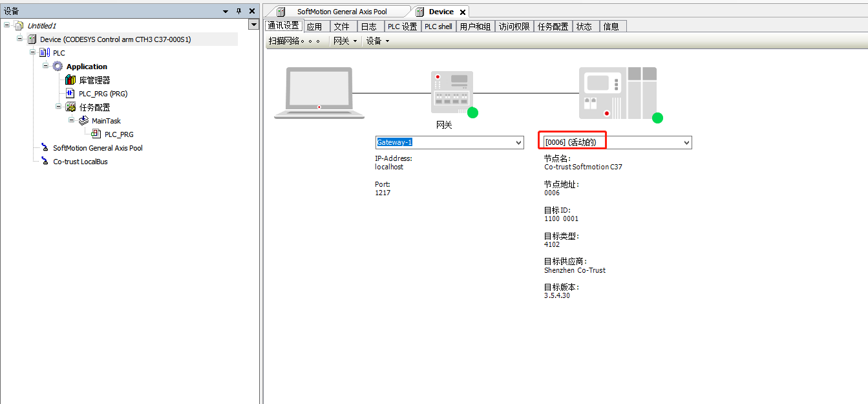868x404 pixels.
Task: Select the 状态 tab
Action: point(584,27)
